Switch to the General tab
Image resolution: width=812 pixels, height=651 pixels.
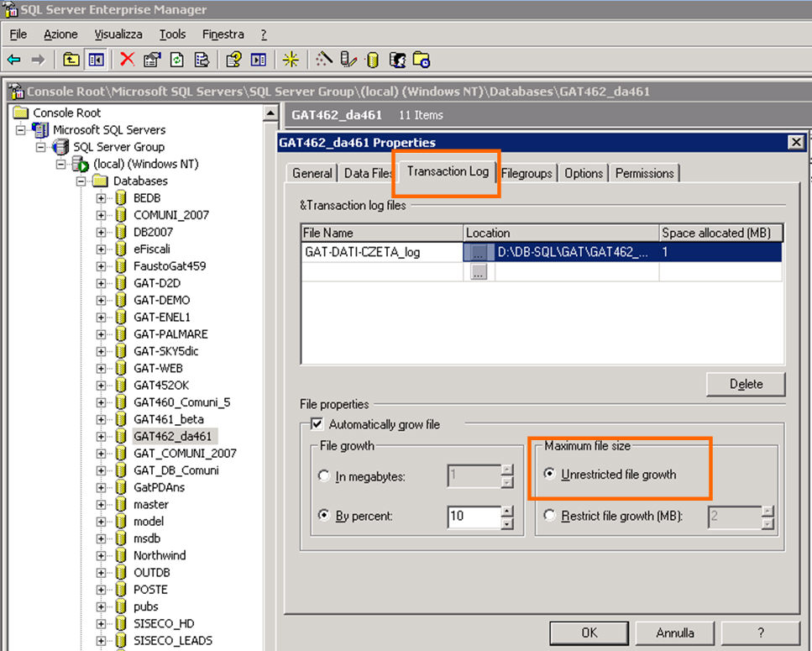pyautogui.click(x=312, y=173)
